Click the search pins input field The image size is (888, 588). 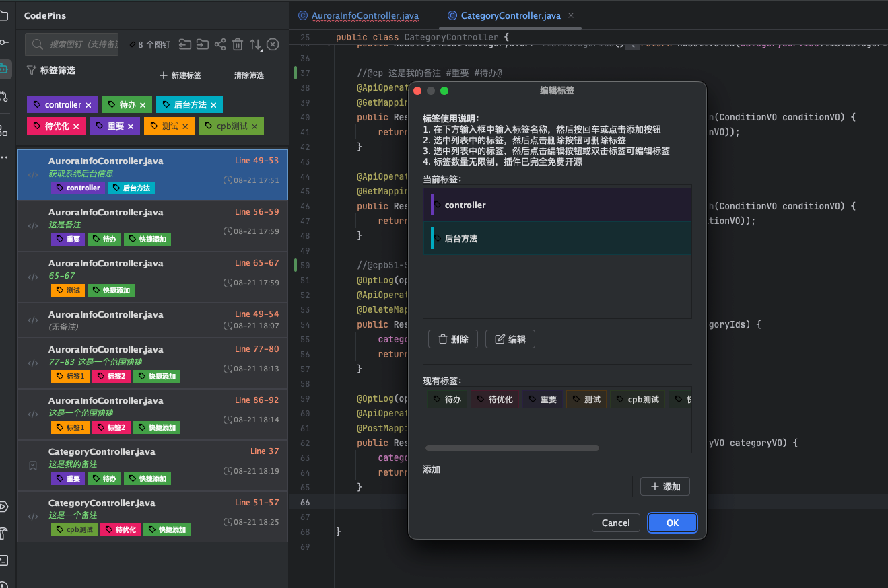coord(72,44)
